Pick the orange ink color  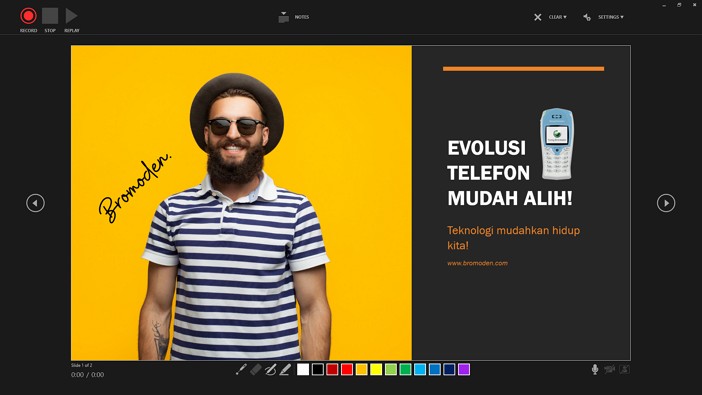point(362,369)
